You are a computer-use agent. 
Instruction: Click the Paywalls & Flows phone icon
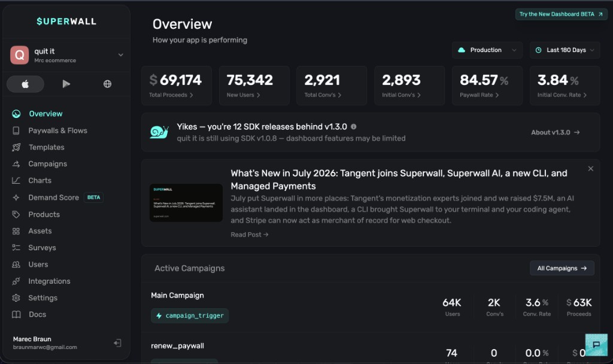[16, 131]
